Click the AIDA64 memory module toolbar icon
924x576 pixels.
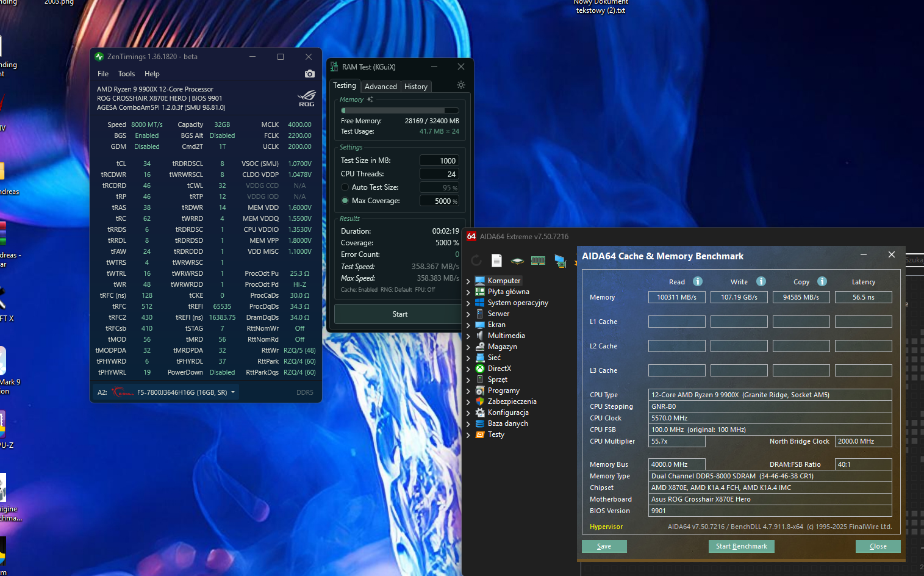(538, 261)
